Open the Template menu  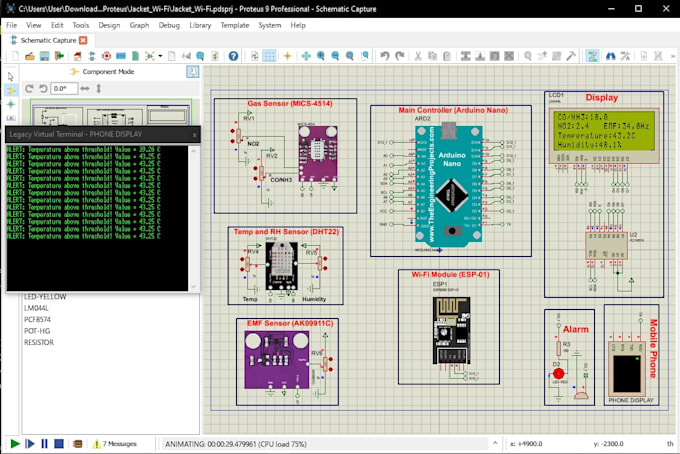click(x=235, y=25)
